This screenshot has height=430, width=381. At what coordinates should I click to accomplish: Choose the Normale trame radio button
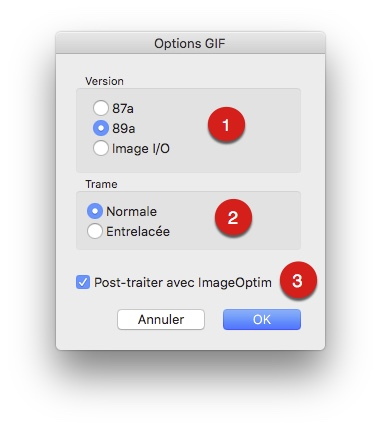pyautogui.click(x=95, y=211)
